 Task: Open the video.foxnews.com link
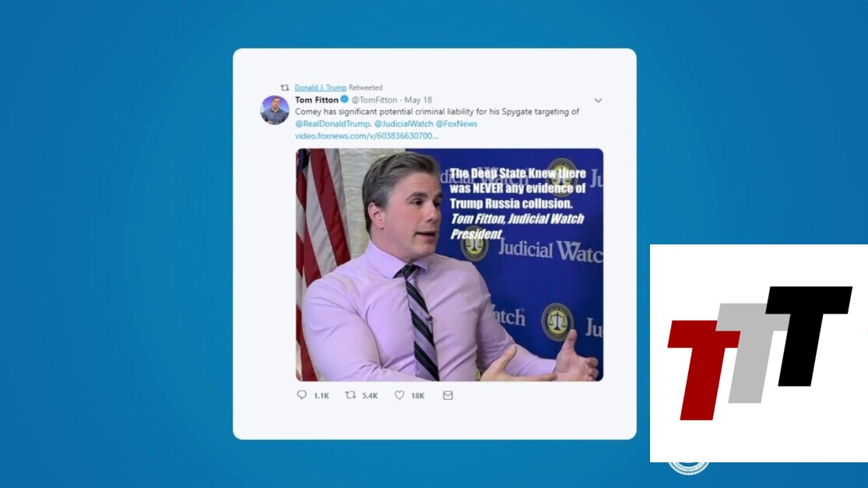click(x=367, y=136)
